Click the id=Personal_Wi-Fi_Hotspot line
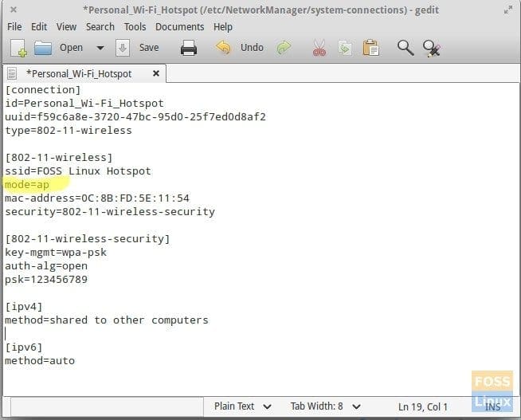The width and height of the screenshot is (521, 420). (x=84, y=104)
